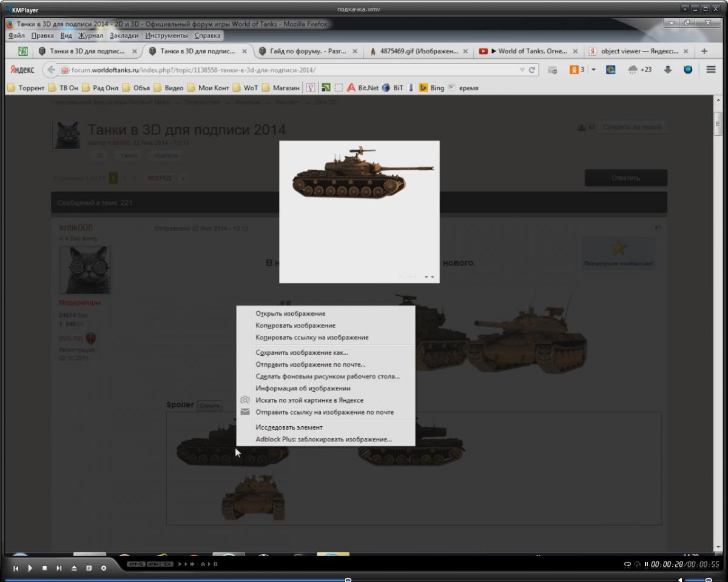The width and height of the screenshot is (728, 582).
Task: Open the Журнал menu
Action: [x=91, y=35]
